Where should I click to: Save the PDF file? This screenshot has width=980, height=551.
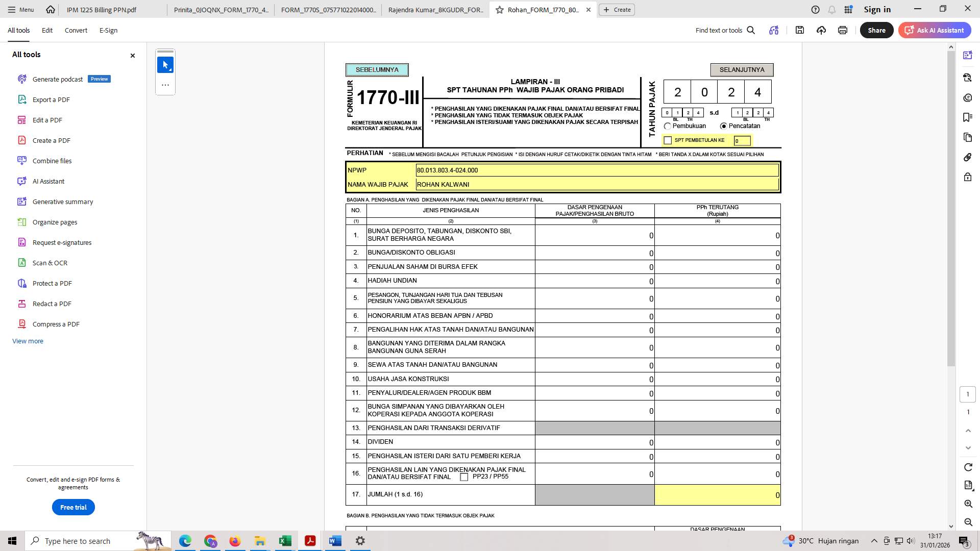[x=799, y=30]
